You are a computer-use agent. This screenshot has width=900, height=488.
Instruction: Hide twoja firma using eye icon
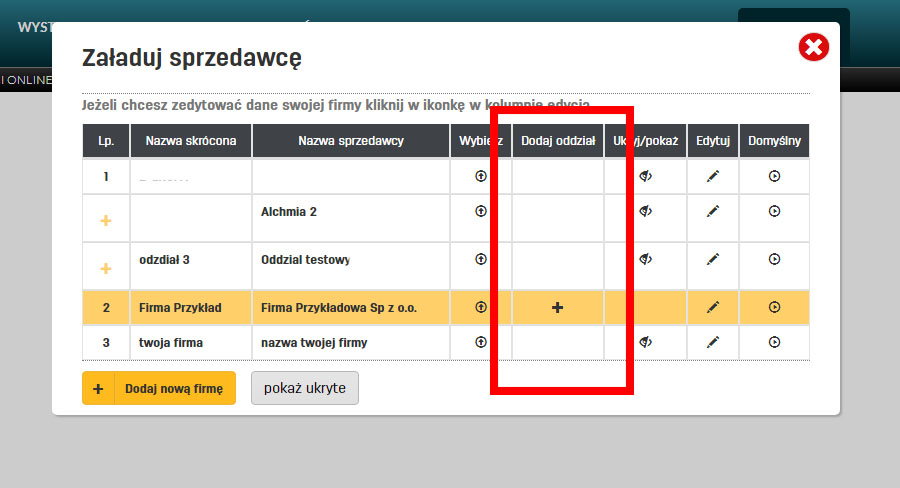point(646,342)
